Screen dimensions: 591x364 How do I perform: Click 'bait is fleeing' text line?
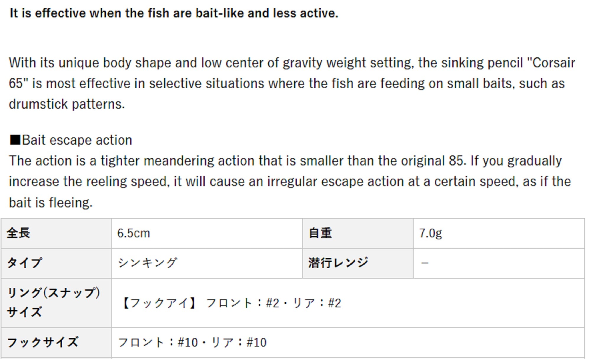click(51, 203)
